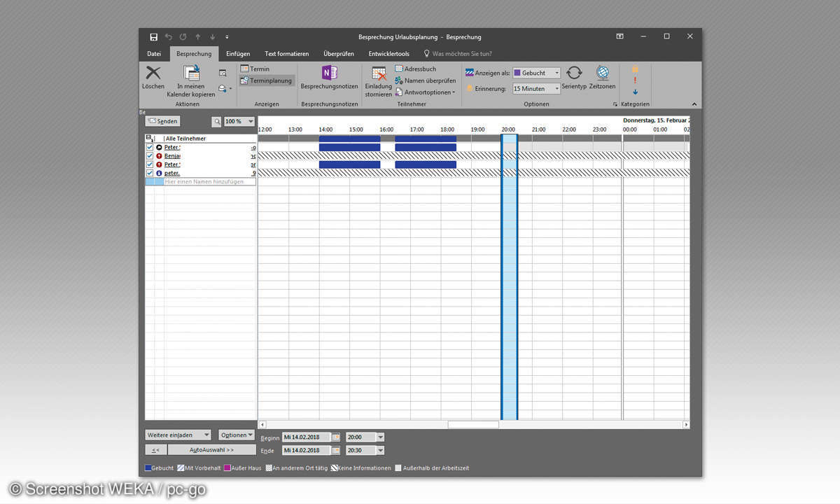Set low importance with blue down arrow
The width and height of the screenshot is (840, 504).
[635, 92]
